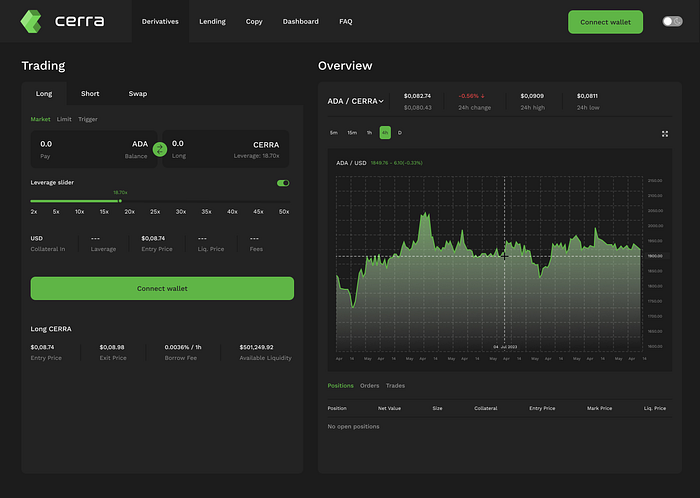Open the FAQ page
Screen dimensions: 700x498
point(346,21)
